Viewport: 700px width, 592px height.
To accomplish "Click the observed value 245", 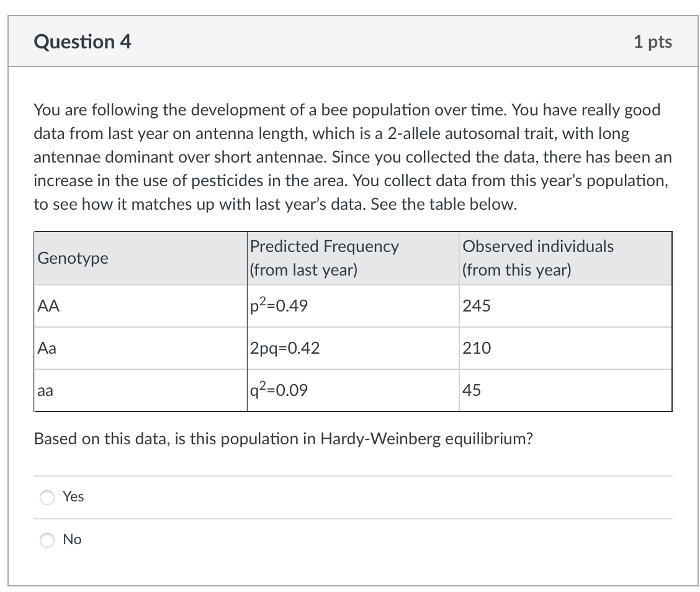I will 476,305.
